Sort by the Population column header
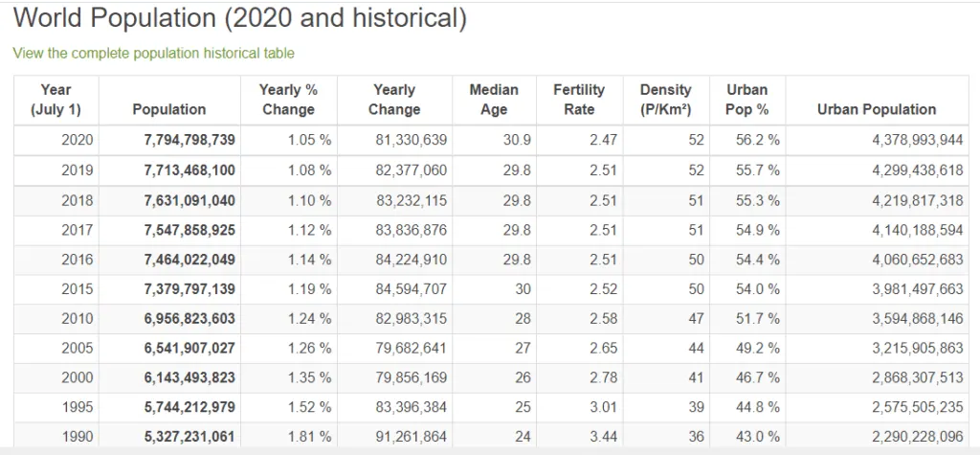980x455 pixels. click(169, 109)
